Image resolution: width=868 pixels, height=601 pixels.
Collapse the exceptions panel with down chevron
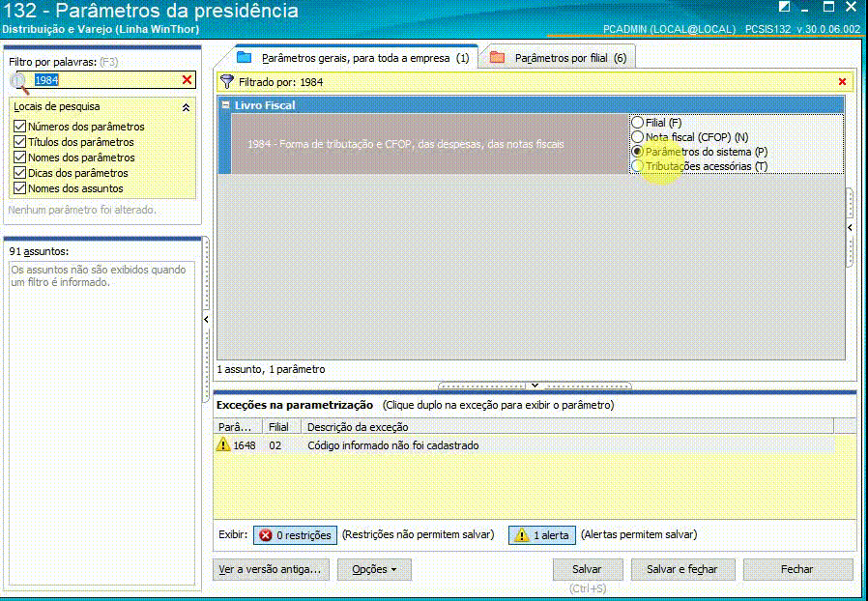pos(535,386)
